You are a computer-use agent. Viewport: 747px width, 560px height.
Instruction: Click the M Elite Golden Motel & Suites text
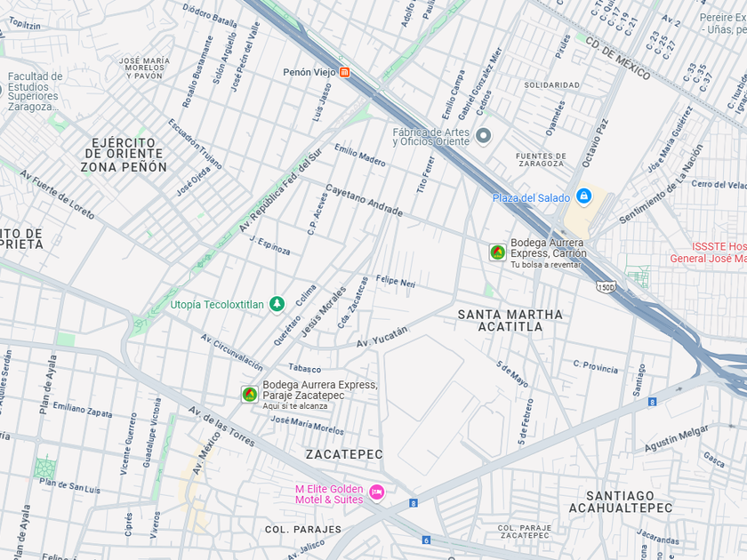pos(329,494)
